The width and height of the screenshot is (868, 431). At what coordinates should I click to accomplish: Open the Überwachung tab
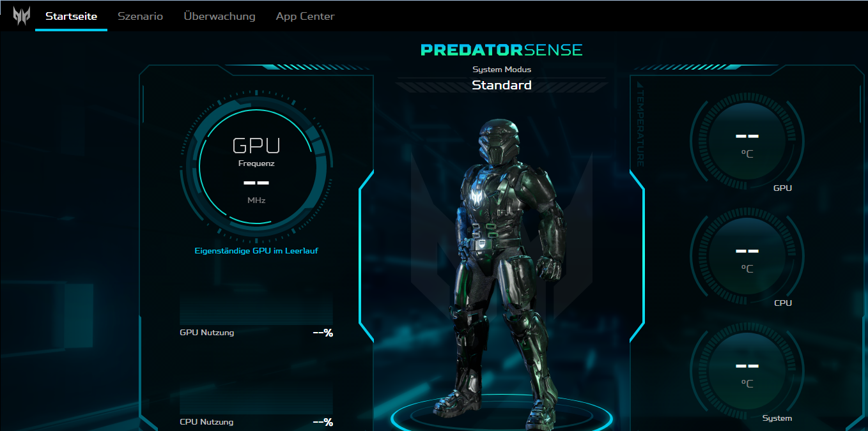pos(219,16)
